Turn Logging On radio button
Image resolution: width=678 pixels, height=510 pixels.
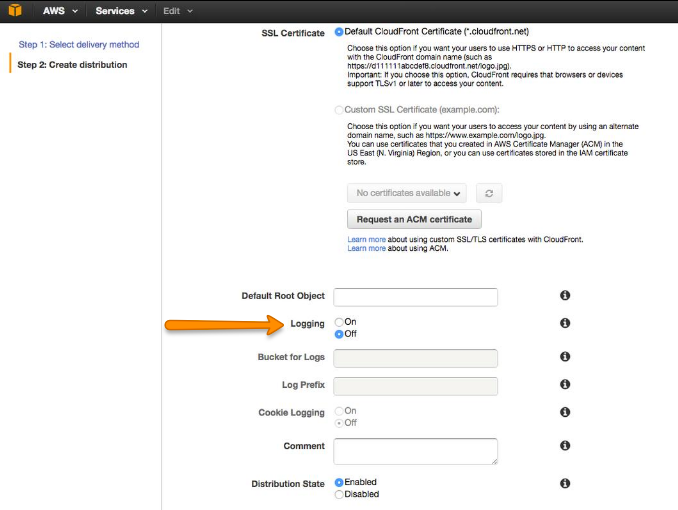[x=340, y=322]
